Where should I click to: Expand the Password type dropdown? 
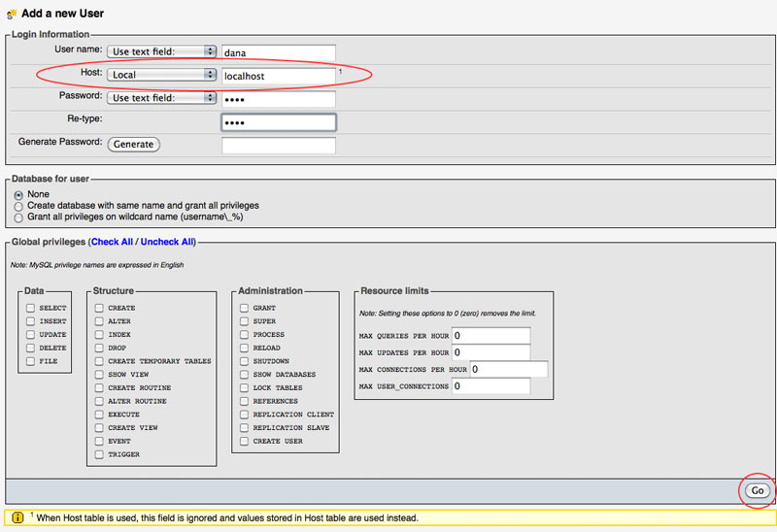click(x=161, y=98)
